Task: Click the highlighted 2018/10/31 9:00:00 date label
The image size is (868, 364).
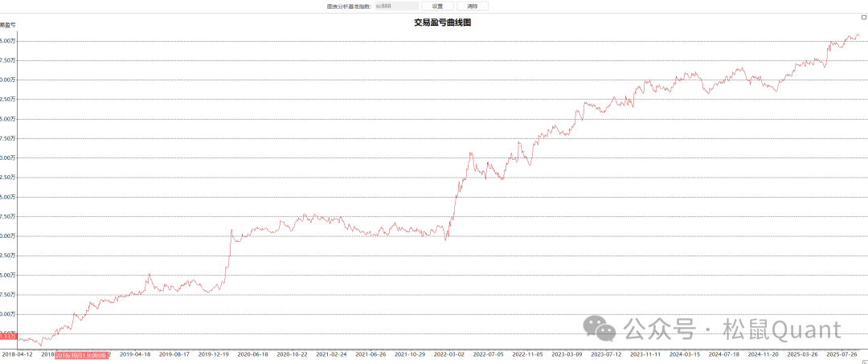Action: click(x=81, y=354)
